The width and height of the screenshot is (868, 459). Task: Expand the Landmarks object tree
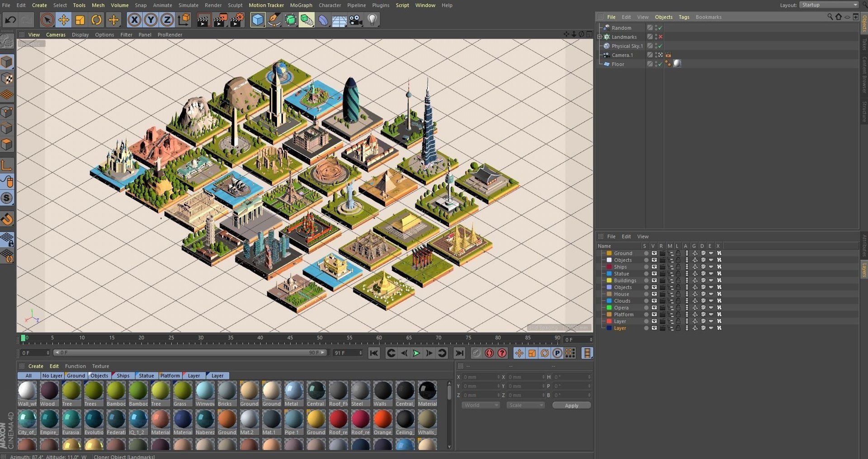[x=599, y=37]
